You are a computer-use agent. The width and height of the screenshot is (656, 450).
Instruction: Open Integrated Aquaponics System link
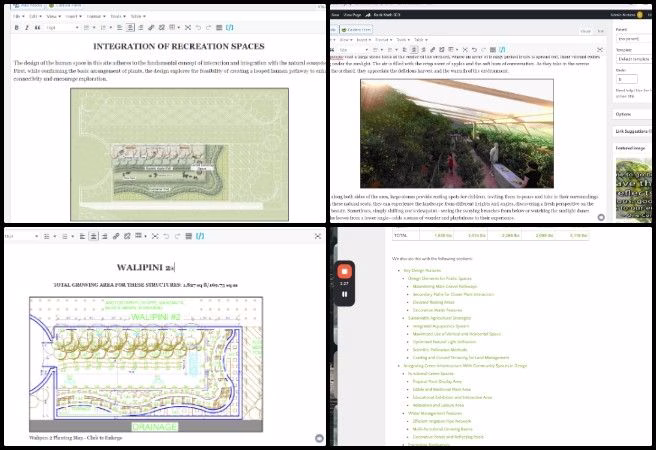(x=441, y=326)
